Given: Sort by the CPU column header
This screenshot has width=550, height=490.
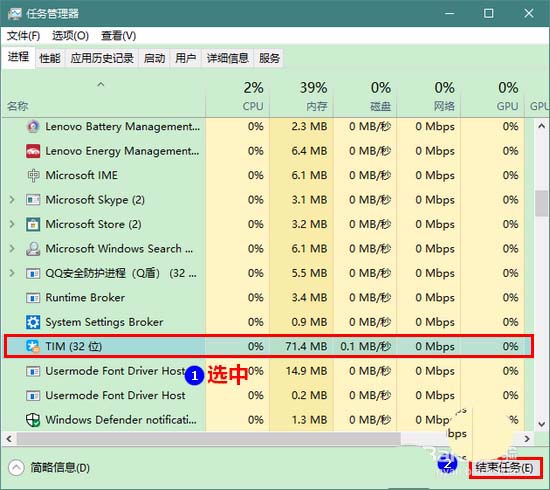Looking at the screenshot, I should click(237, 95).
